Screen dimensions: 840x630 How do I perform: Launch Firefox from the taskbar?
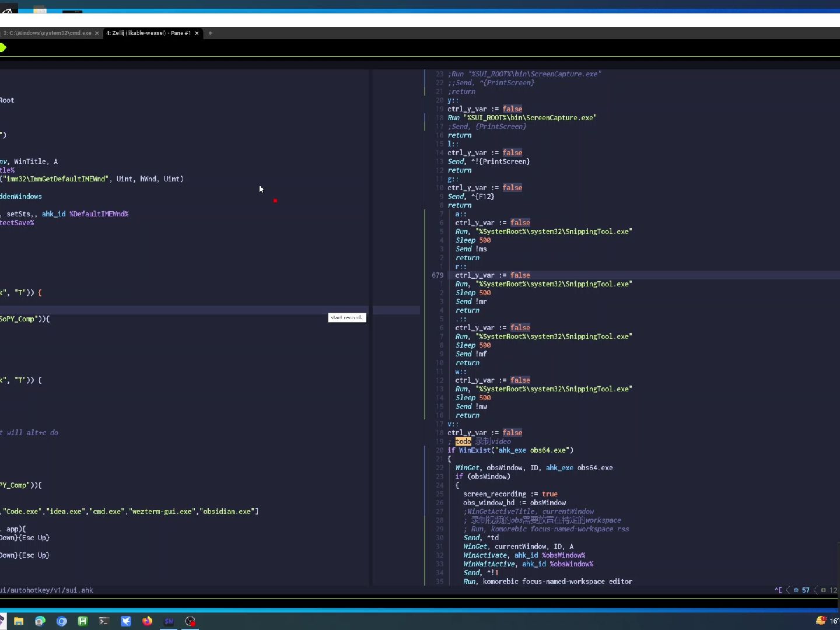pos(147,621)
